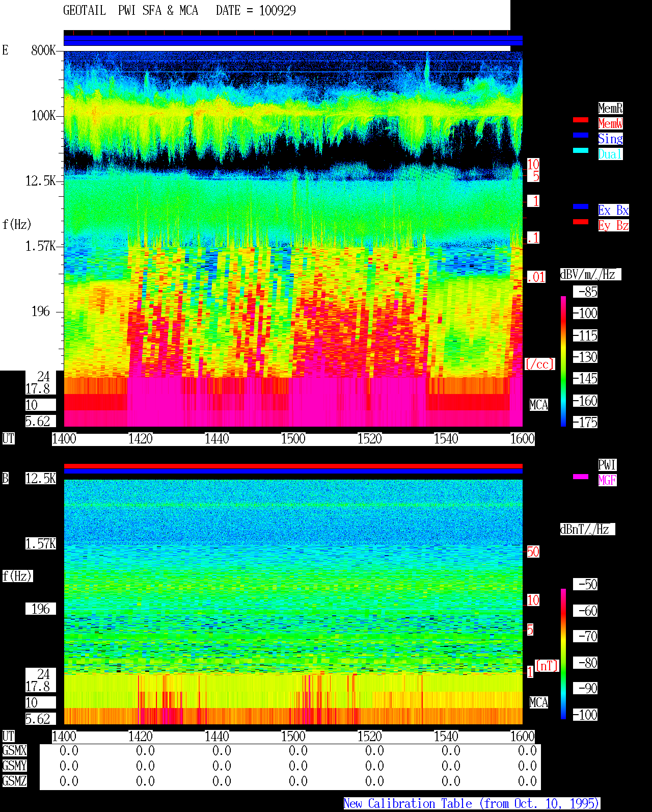Click the cyan Dual legend swatch
The image size is (652, 812).
pos(581,150)
